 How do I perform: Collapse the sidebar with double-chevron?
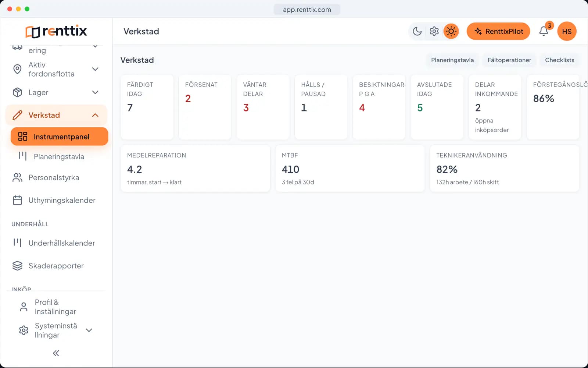click(x=56, y=353)
